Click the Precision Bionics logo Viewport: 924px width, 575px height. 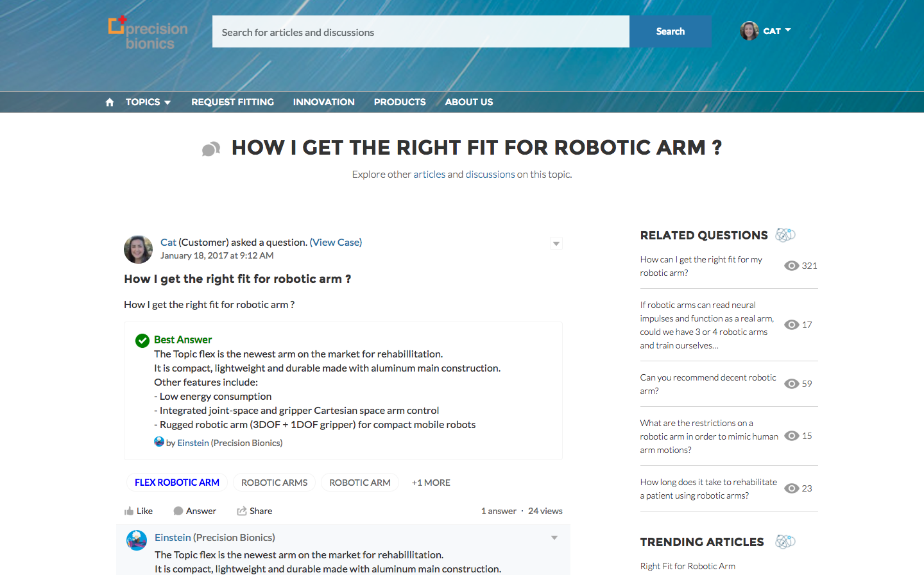[x=148, y=33]
